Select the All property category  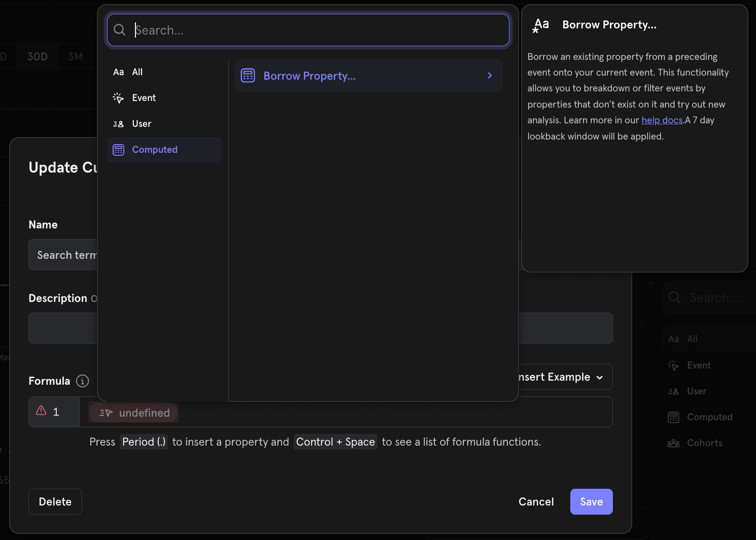[137, 72]
